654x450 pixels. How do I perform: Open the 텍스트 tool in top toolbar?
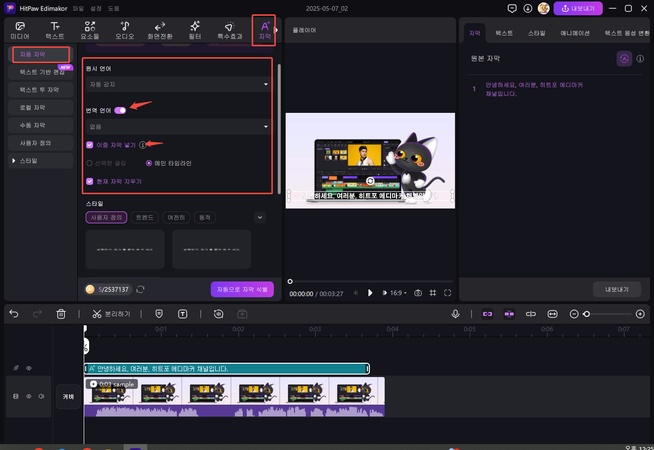click(55, 30)
